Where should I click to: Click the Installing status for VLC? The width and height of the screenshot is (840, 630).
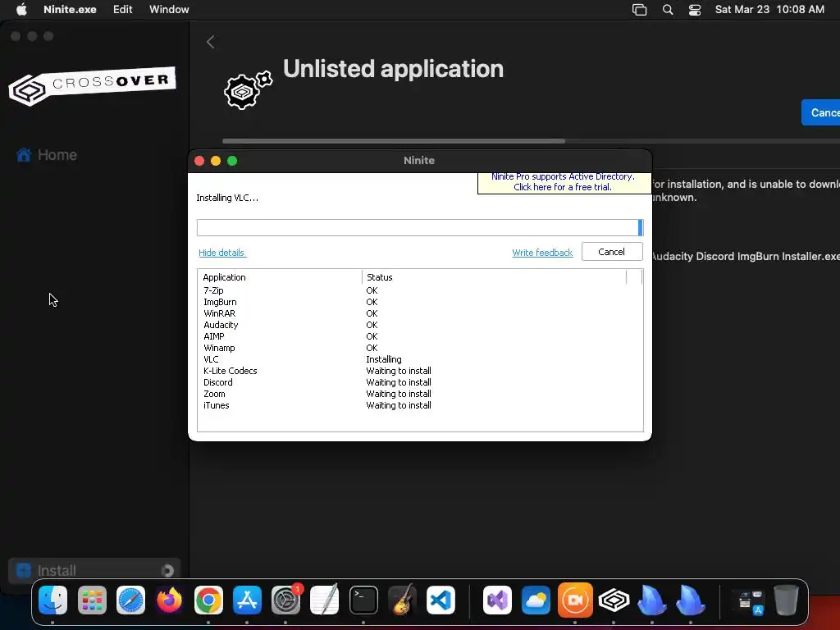(384, 359)
